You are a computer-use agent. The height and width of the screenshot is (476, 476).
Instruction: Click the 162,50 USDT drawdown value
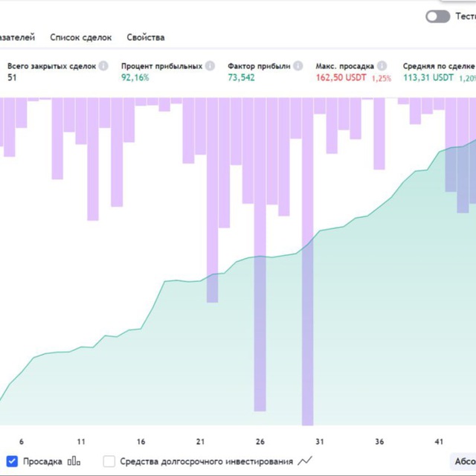point(341,77)
